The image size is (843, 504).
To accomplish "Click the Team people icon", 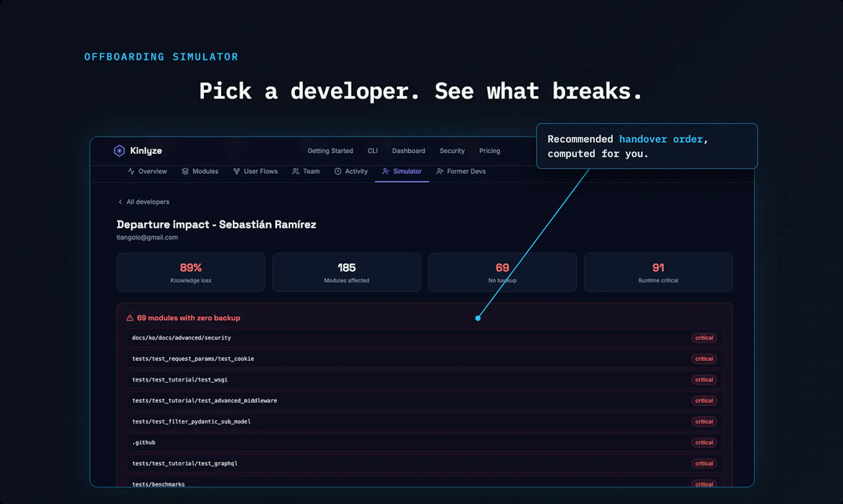I will tap(296, 171).
